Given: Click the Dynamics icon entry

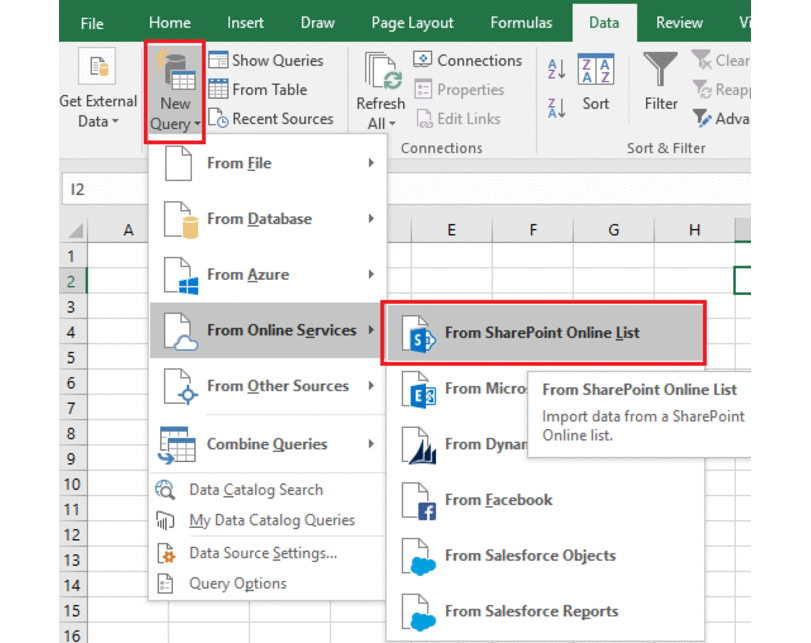Looking at the screenshot, I should (x=419, y=445).
